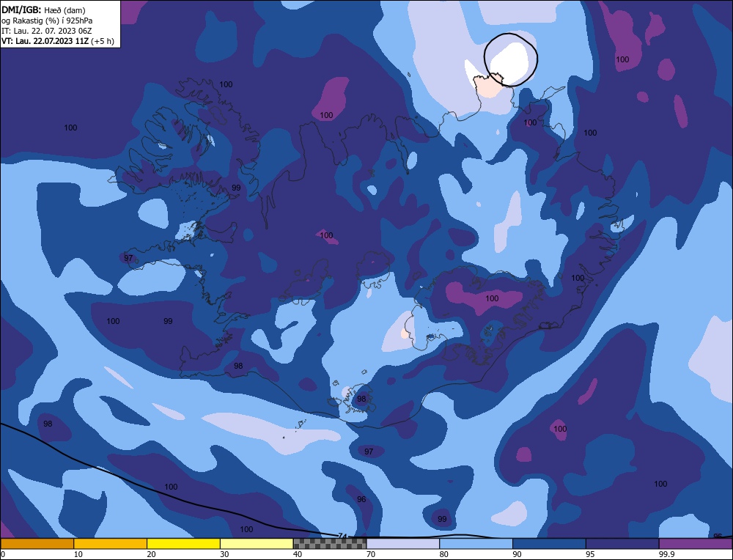Click the "DMI/IGB: Hæð (dam)" title line
Screen dimensions: 733x560
(x=43, y=10)
